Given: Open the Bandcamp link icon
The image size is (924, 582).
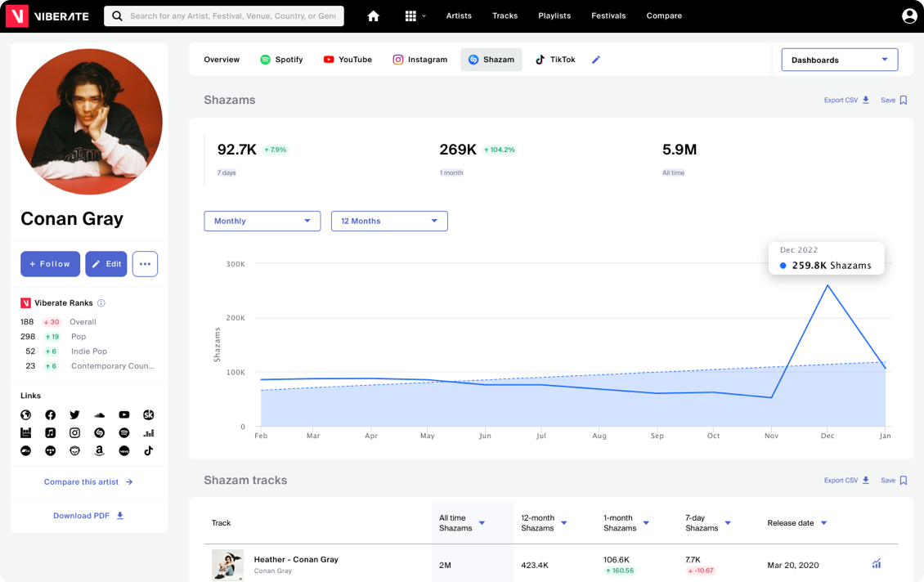Looking at the screenshot, I should click(x=26, y=450).
